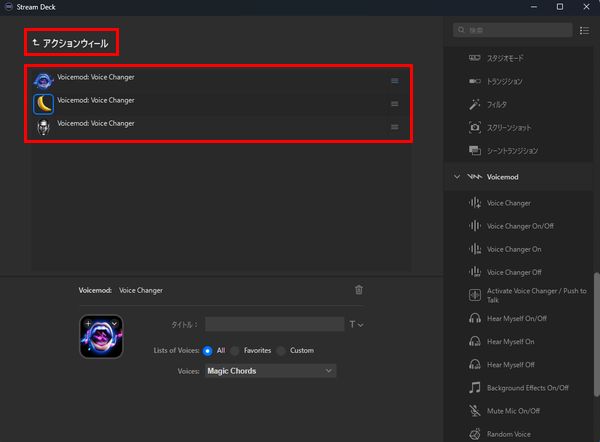
Task: Choose the スタジオモード action icon
Action: pos(474,58)
